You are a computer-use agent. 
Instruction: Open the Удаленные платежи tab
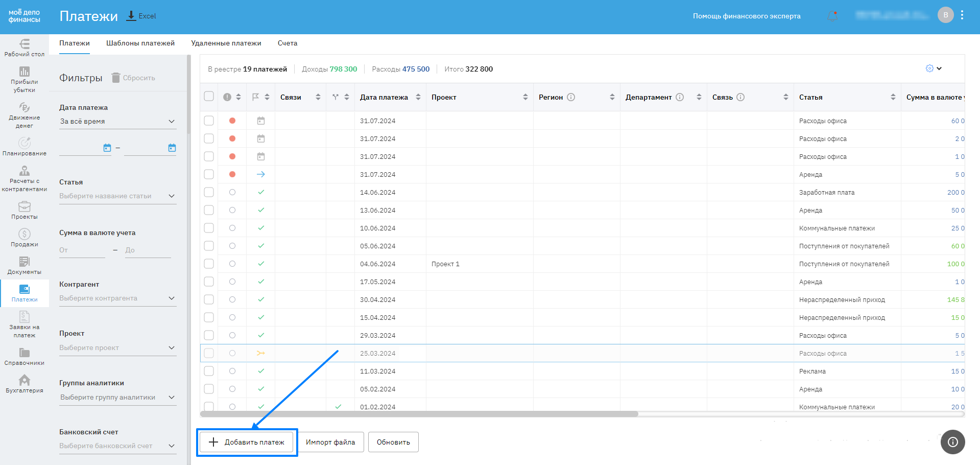tap(226, 43)
